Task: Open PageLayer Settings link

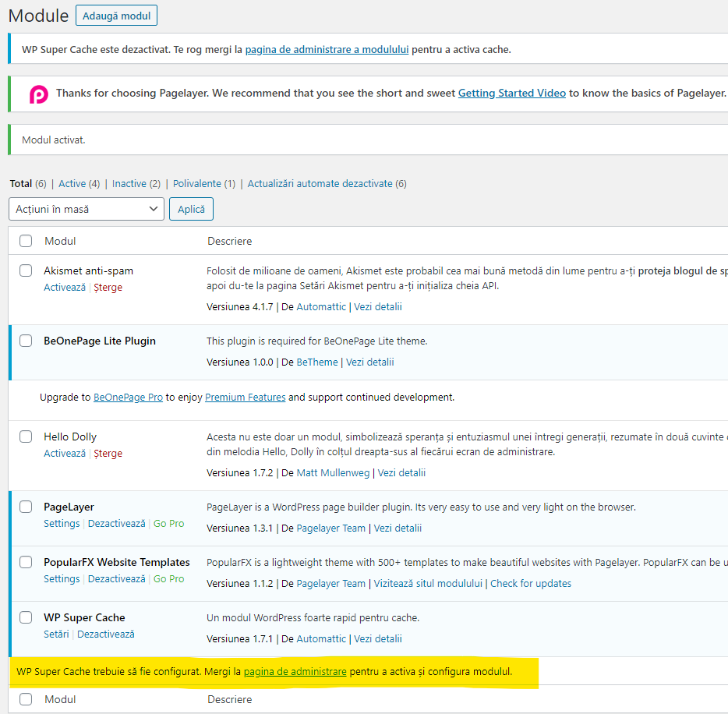Action: pyautogui.click(x=62, y=524)
